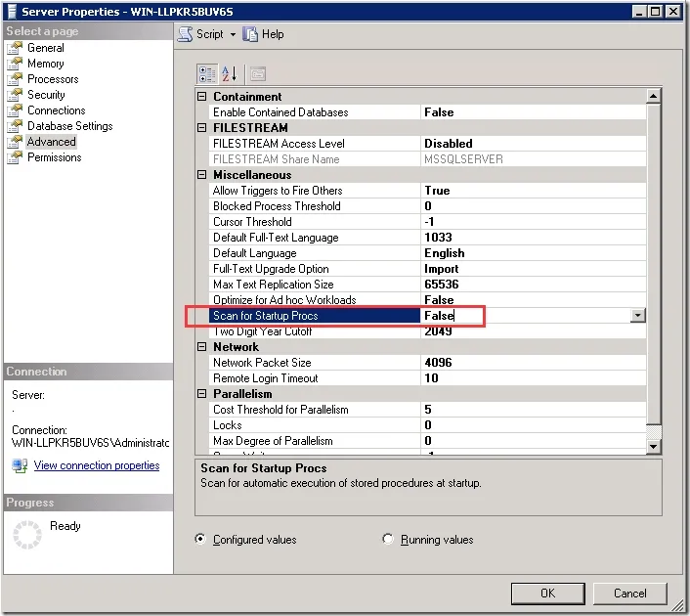Open the Script dropdown arrow
The height and width of the screenshot is (616, 690).
pyautogui.click(x=233, y=34)
